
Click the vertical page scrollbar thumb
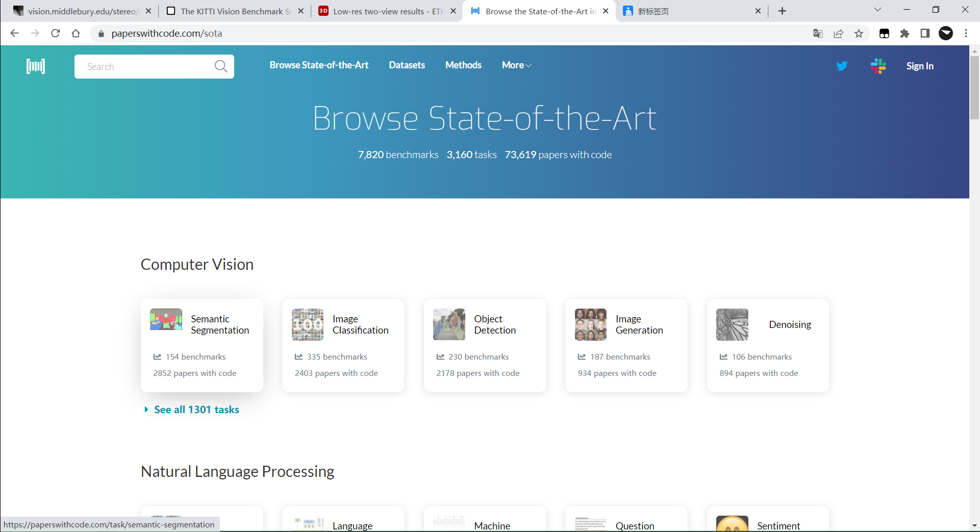tap(974, 88)
